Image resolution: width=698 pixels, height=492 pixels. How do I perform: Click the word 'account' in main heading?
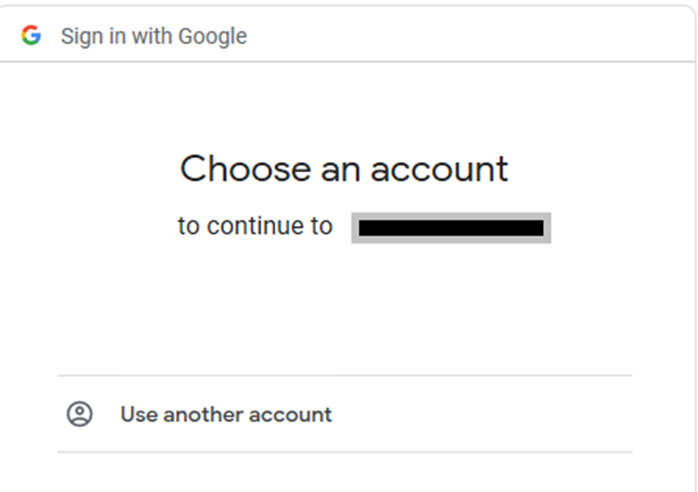point(439,170)
